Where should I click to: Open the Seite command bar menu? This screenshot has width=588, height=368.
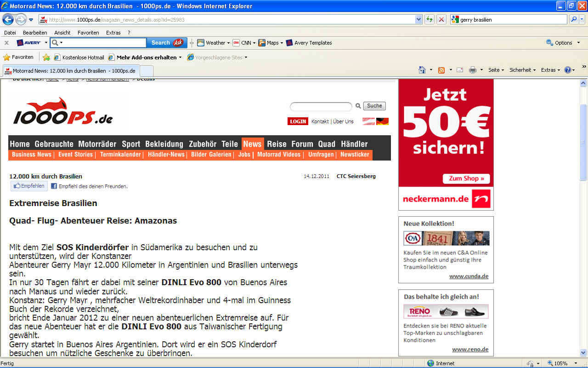coord(496,70)
